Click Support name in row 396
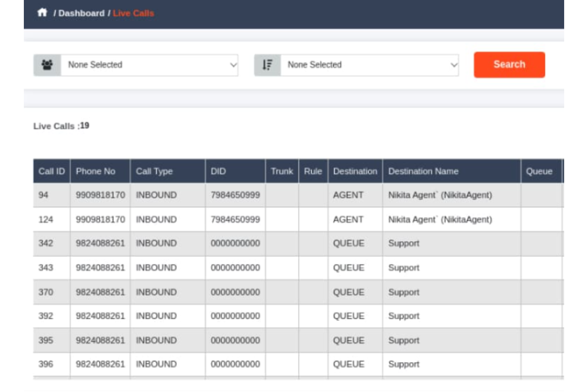Image resolution: width=588 pixels, height=392 pixels. (x=404, y=364)
